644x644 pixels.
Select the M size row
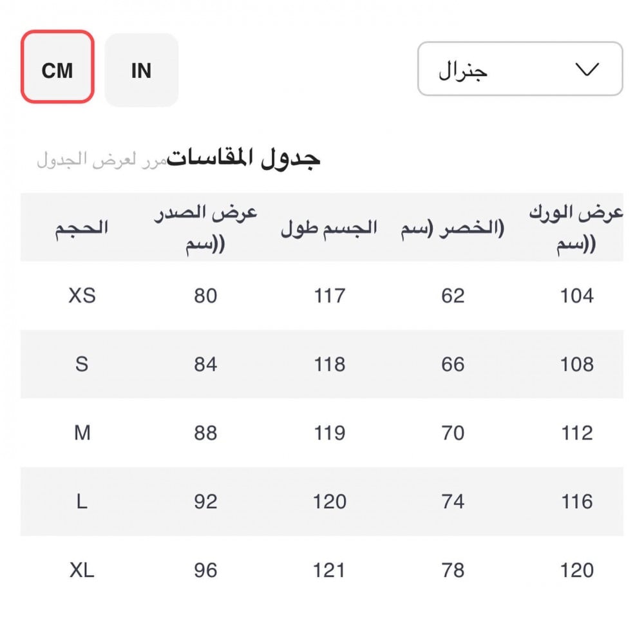pyautogui.click(x=82, y=433)
